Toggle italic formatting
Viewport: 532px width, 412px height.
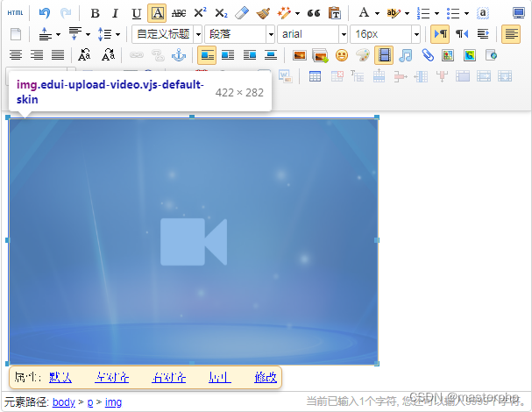pyautogui.click(x=116, y=13)
